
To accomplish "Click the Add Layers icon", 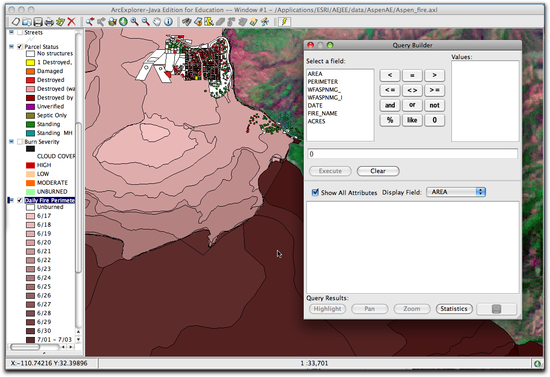I will [x=60, y=22].
